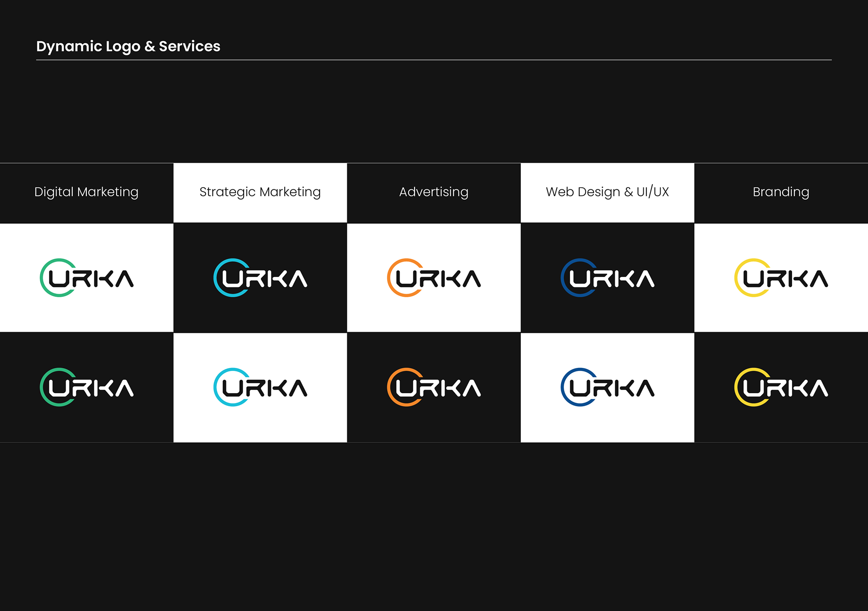The height and width of the screenshot is (611, 868).
Task: Select the Branding label
Action: 781,192
